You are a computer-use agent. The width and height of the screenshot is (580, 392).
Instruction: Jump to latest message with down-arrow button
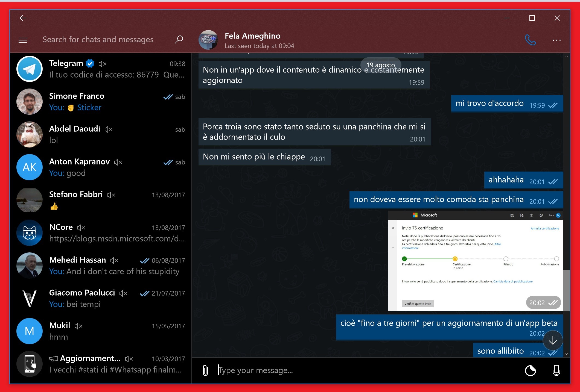tap(553, 340)
